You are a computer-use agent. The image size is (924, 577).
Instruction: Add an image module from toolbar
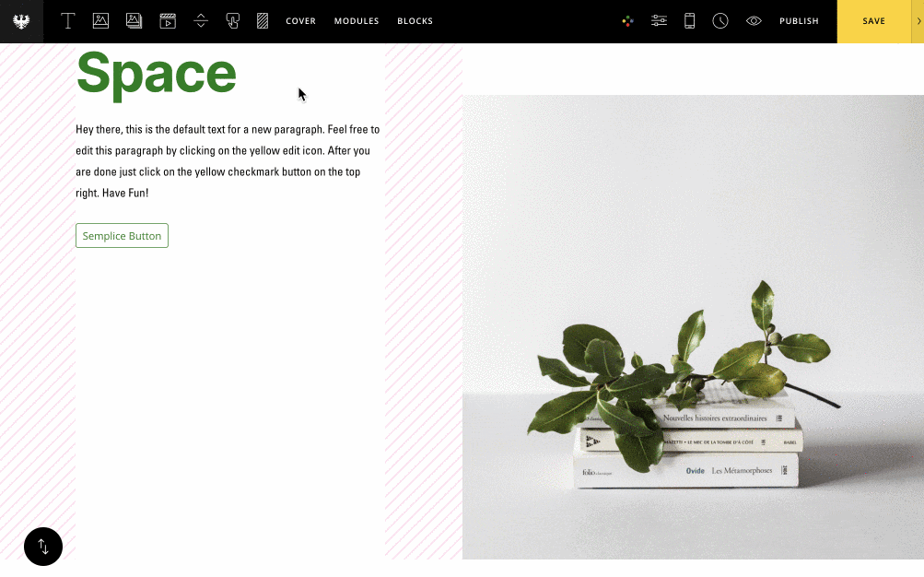click(x=100, y=21)
